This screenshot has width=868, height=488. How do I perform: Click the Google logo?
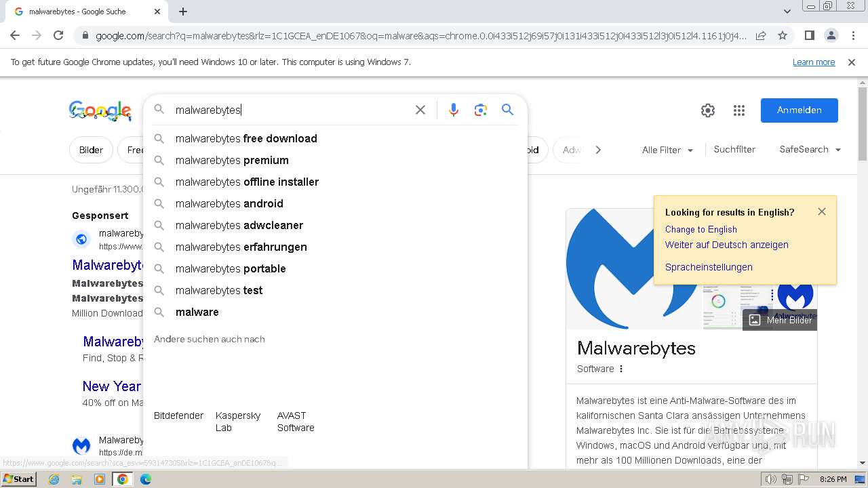100,110
